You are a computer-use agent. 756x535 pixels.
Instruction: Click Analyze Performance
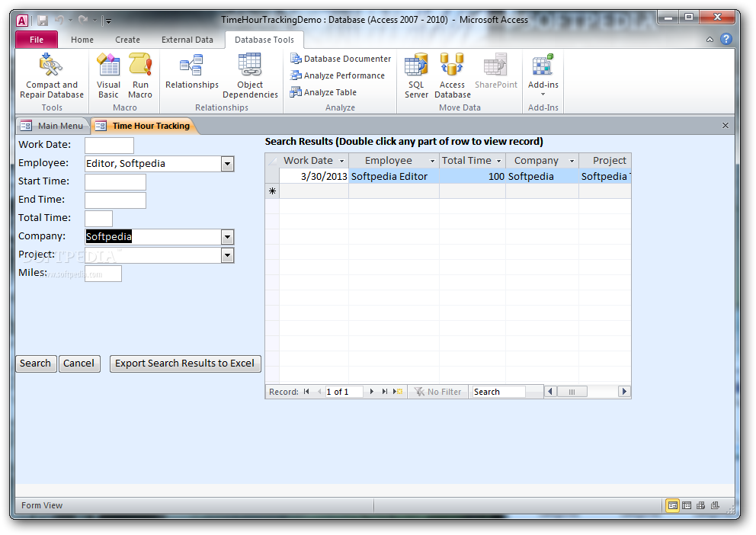[x=338, y=75]
